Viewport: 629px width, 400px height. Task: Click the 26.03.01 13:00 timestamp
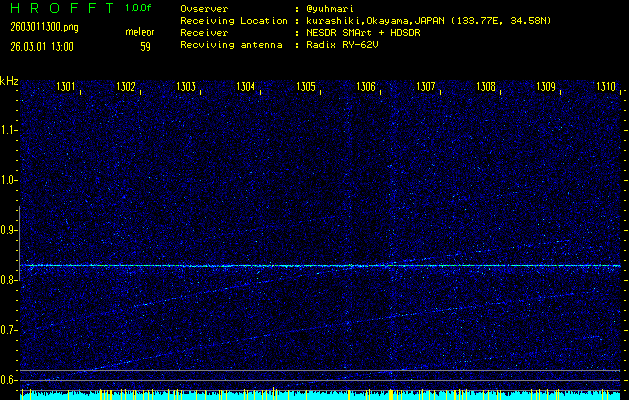click(41, 46)
